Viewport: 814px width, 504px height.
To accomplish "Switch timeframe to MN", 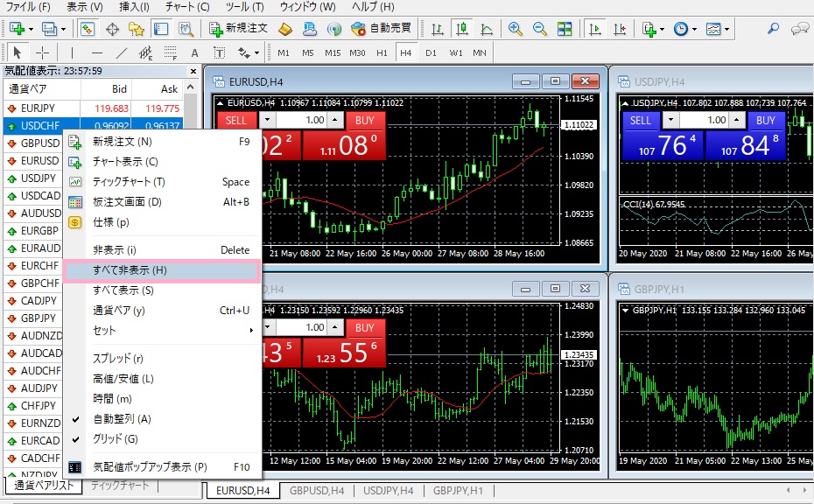I will 480,52.
